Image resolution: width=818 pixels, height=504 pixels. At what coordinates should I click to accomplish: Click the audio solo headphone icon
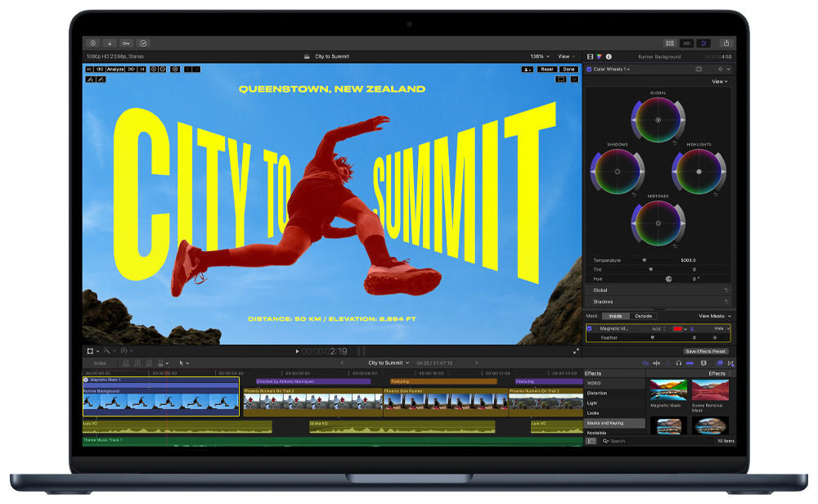(x=679, y=362)
